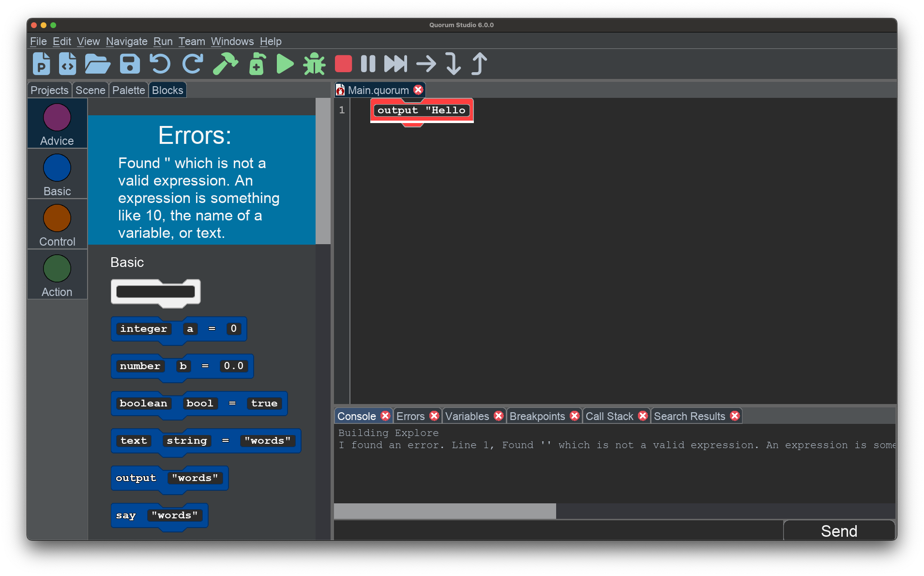Click the Send button
Screen dimensions: 924x576
pyautogui.click(x=839, y=531)
